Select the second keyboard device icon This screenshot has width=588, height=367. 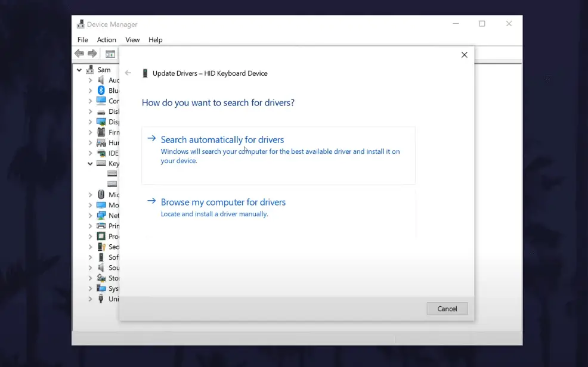click(x=112, y=184)
